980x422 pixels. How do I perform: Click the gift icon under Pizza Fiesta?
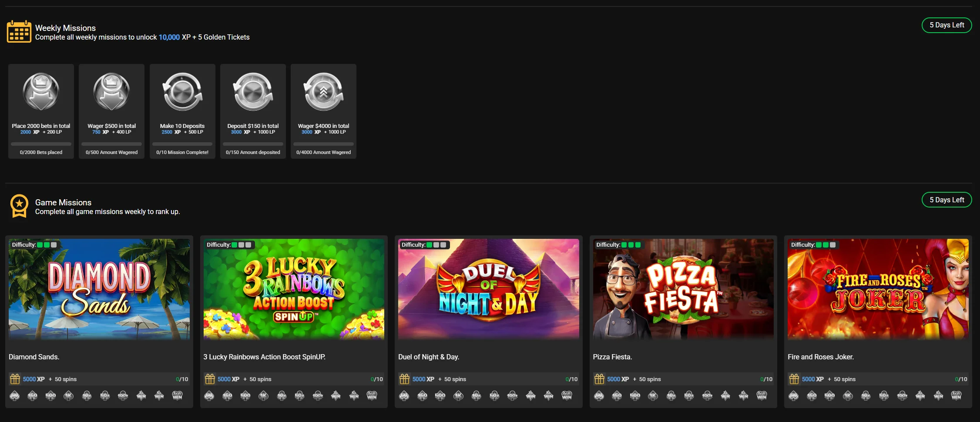pos(599,379)
